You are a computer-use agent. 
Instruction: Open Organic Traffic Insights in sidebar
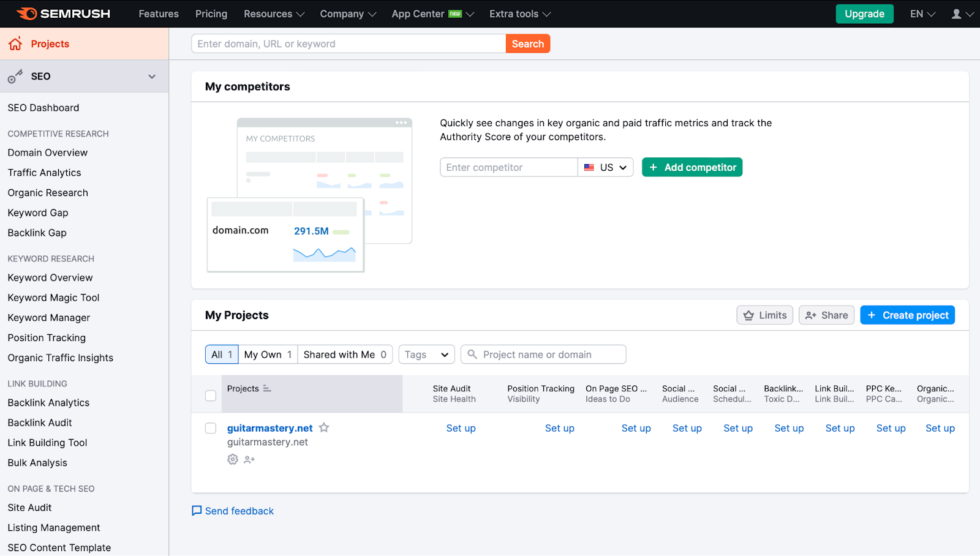[x=61, y=358]
